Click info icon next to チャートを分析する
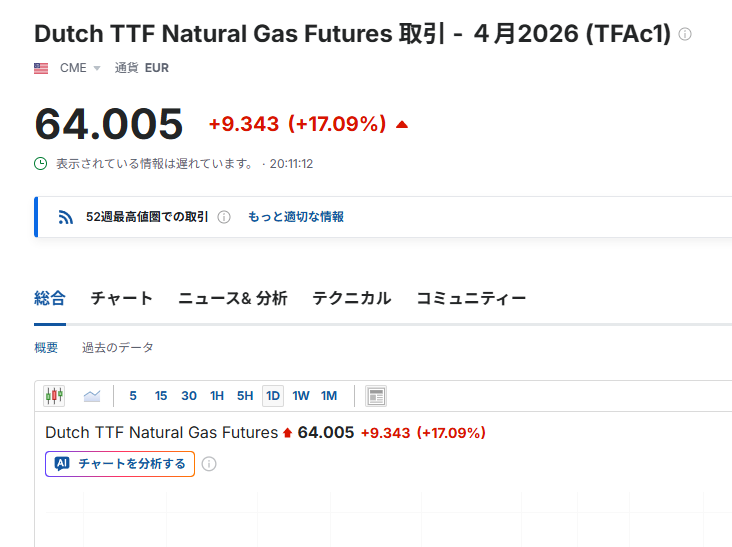The height and width of the screenshot is (547, 732). click(209, 464)
